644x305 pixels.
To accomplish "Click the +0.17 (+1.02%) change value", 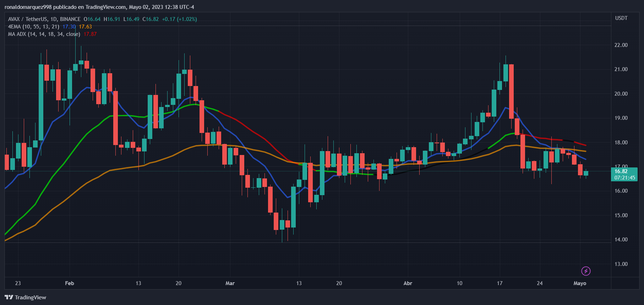I will tap(179, 19).
